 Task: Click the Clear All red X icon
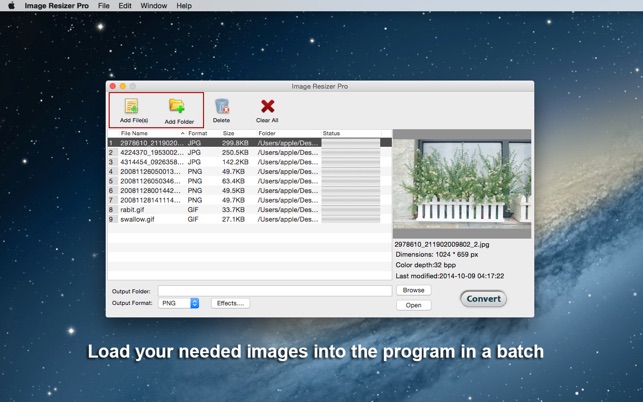pos(267,106)
